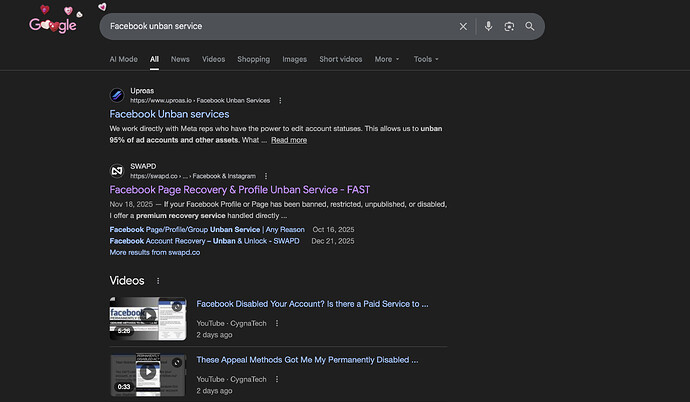Screen dimensions: 690x402
Task: Open three-dot menu for second CygnaTech video
Action: 277,379
